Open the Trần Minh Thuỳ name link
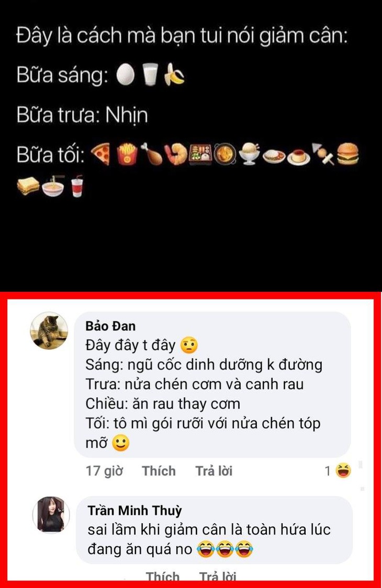 coord(135,510)
